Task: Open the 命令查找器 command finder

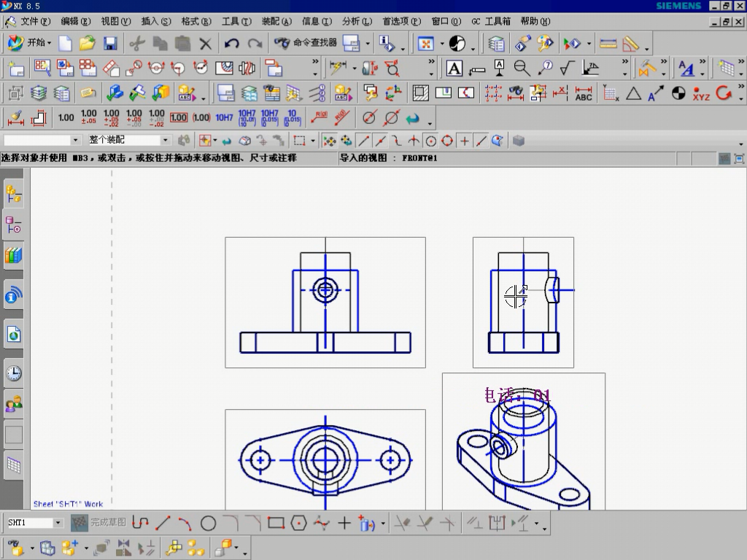Action: 306,43
